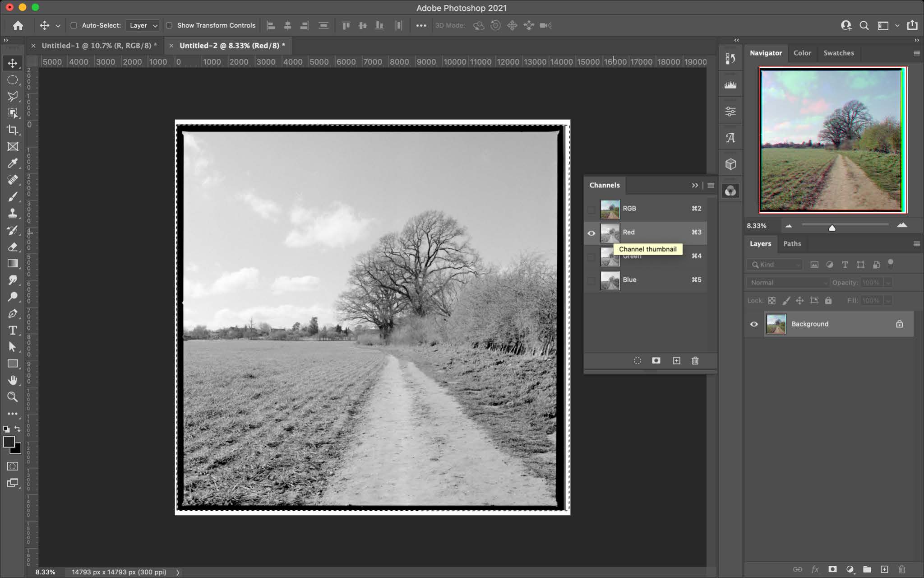Screen dimensions: 924x578
Task: Click Load channel as selection icon
Action: coord(637,360)
